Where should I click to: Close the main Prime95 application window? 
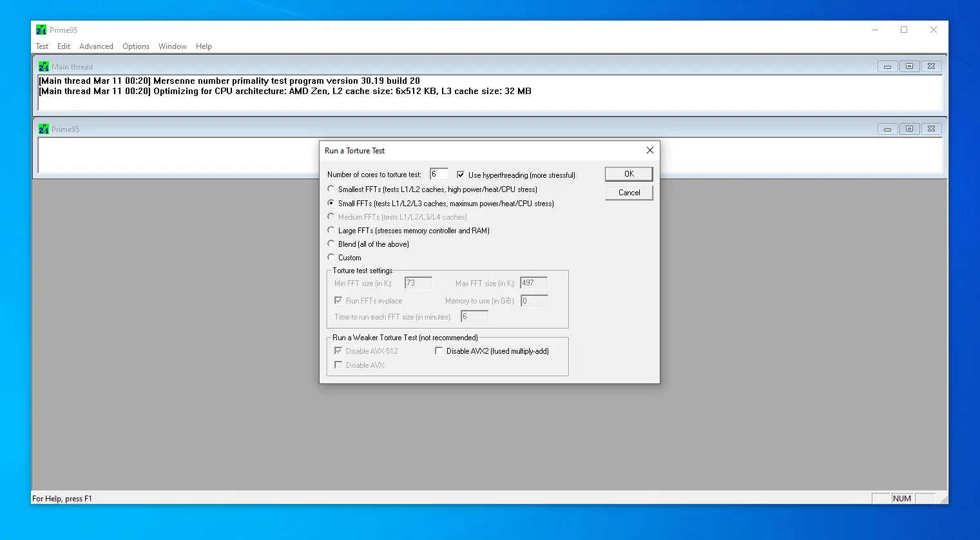pos(934,30)
